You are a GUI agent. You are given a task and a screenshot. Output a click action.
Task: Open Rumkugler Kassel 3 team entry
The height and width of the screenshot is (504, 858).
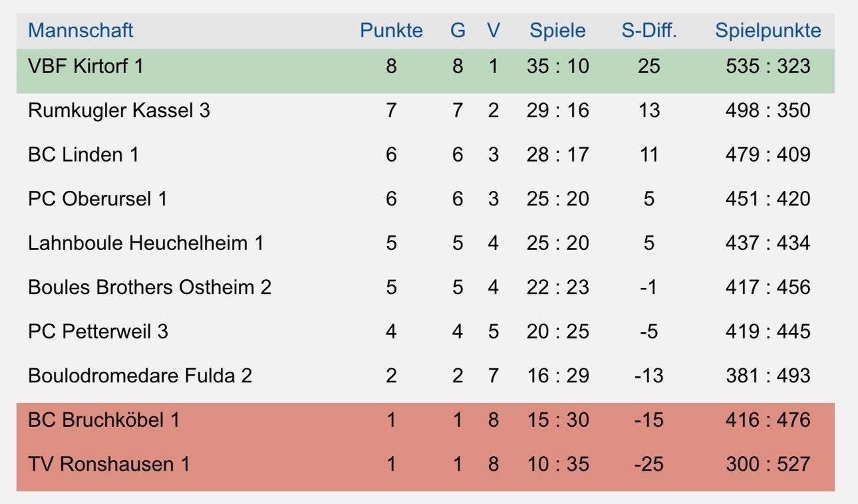click(x=119, y=110)
